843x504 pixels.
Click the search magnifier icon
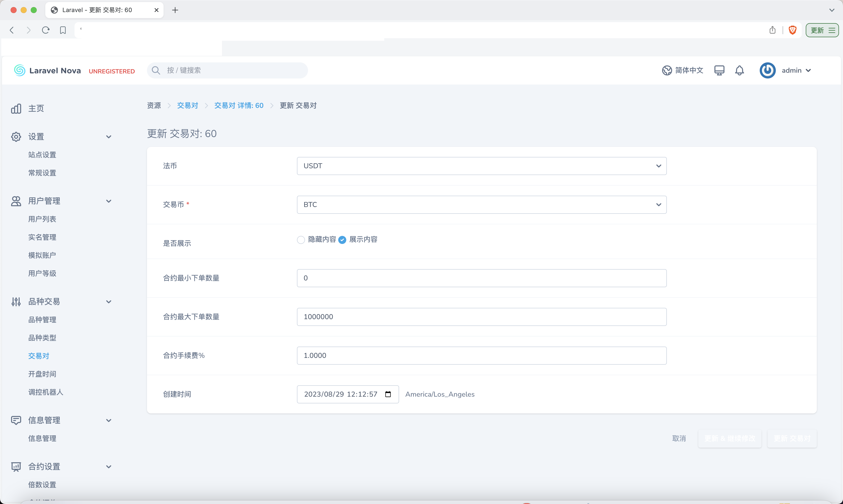tap(156, 70)
